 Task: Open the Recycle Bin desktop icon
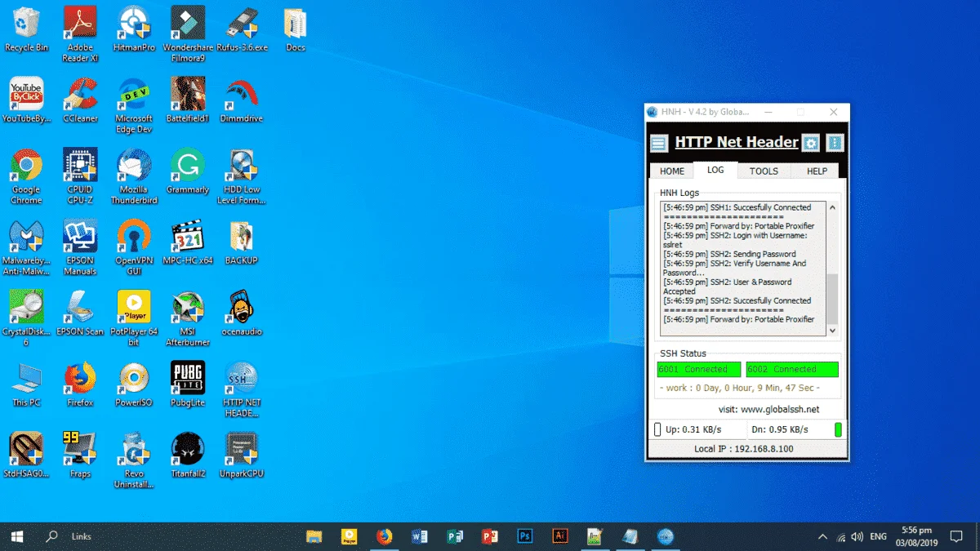tap(26, 29)
